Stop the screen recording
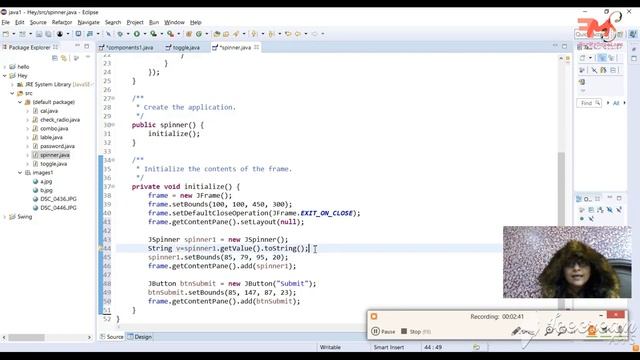Image resolution: width=640 pixels, height=360 pixels. click(416, 331)
